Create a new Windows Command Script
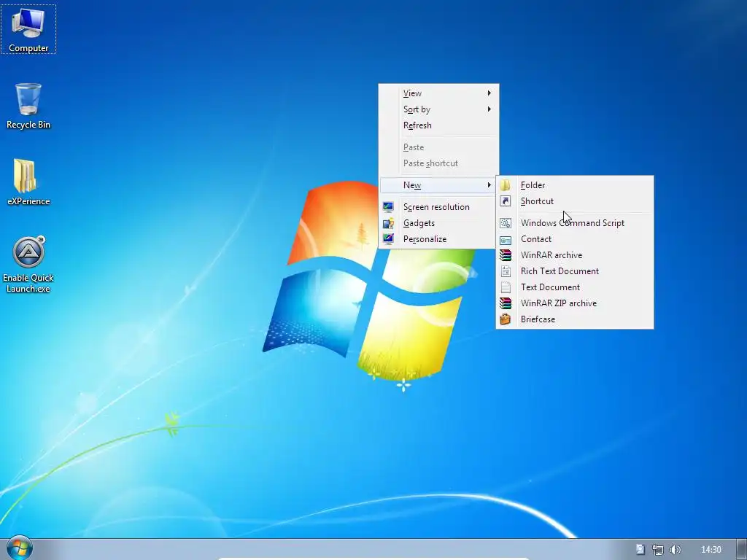The width and height of the screenshot is (747, 560). click(x=575, y=223)
